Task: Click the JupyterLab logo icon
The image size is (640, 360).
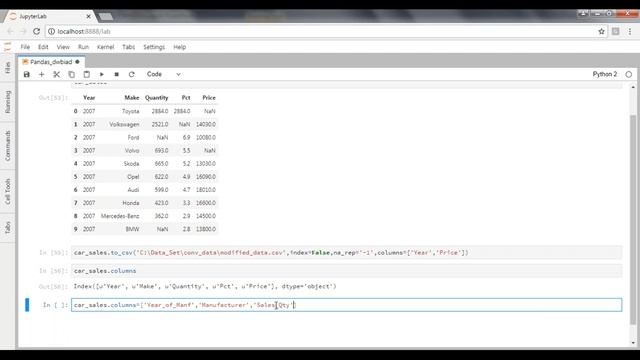Action: (7, 47)
